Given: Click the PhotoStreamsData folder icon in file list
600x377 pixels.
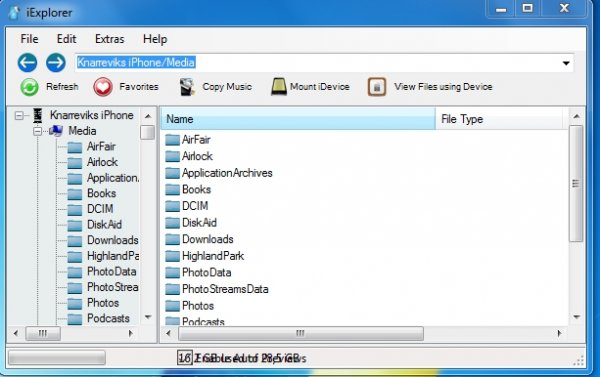Looking at the screenshot, I should (x=172, y=289).
